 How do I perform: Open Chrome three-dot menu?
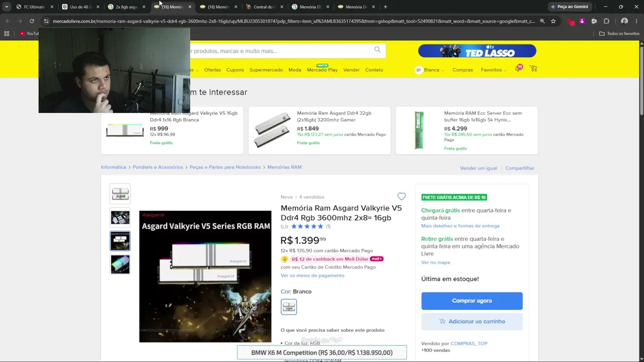pyautogui.click(x=636, y=21)
